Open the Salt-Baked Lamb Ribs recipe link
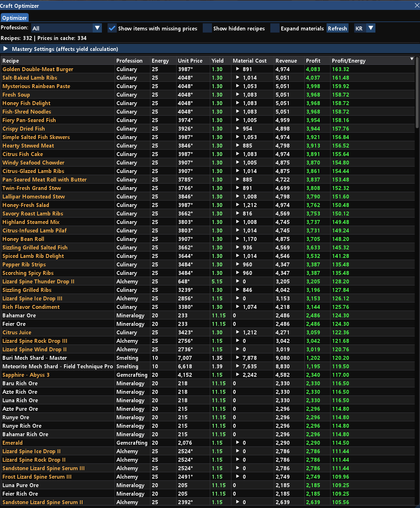This screenshot has width=420, height=508. [30, 77]
